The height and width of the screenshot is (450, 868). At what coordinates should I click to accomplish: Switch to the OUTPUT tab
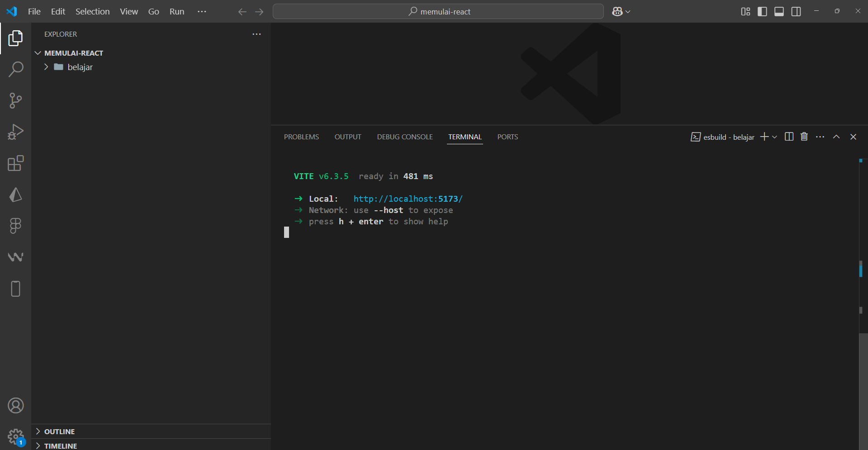tap(348, 137)
